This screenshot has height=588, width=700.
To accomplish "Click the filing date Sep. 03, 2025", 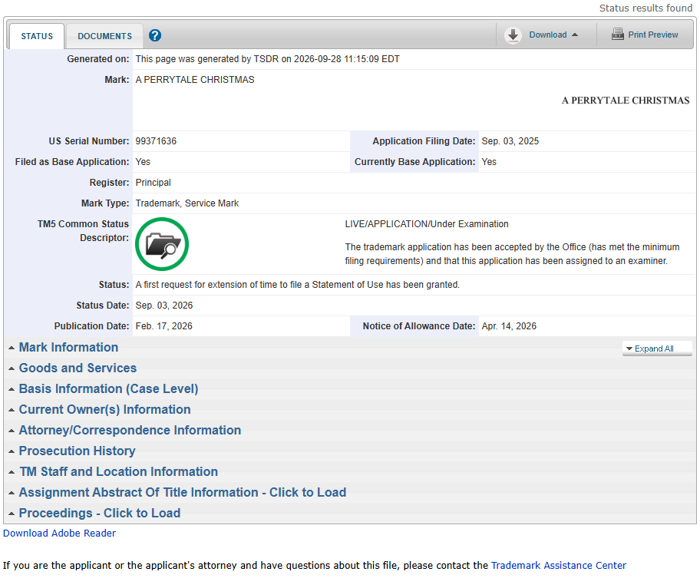I will [510, 141].
